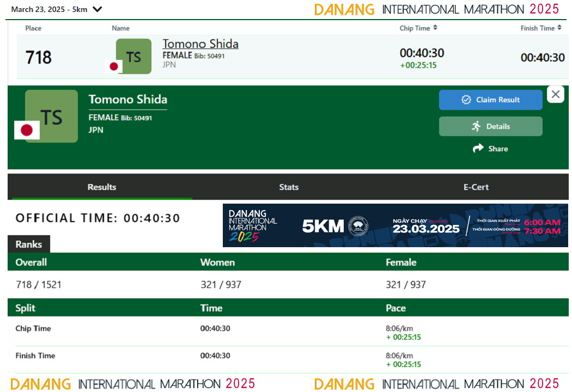
Task: Click the 8:06/km pace in Chip Time row
Action: (x=399, y=328)
